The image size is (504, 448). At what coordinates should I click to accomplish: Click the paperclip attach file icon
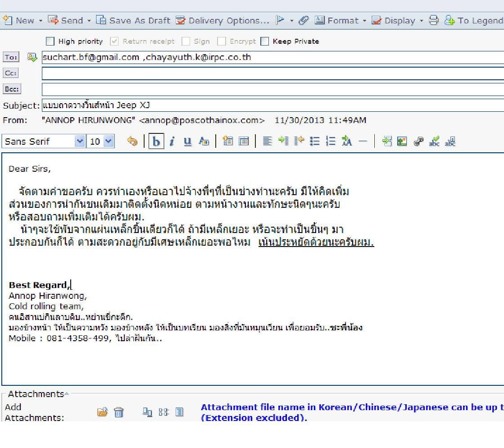click(305, 21)
